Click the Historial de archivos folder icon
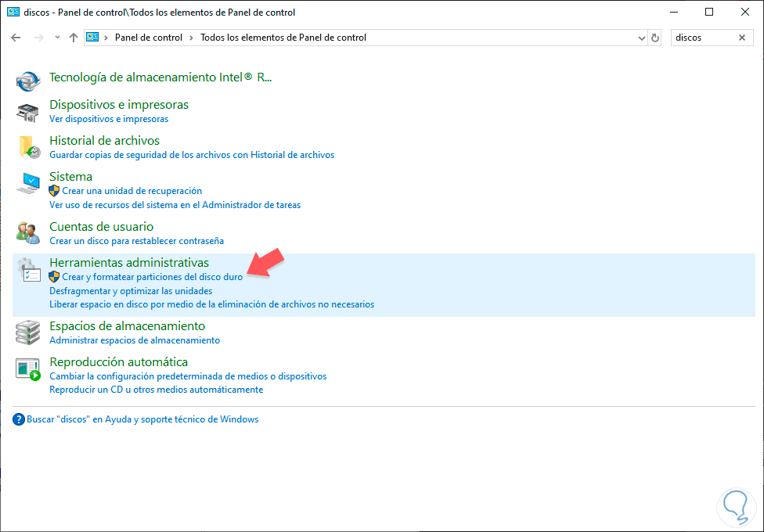Screen dimensions: 764x532 28,147
